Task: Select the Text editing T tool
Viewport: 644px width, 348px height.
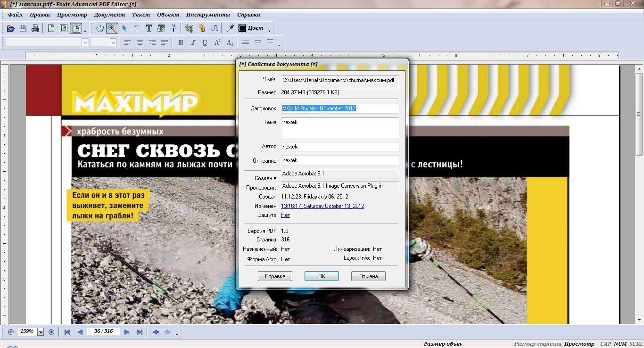Action: click(x=149, y=29)
